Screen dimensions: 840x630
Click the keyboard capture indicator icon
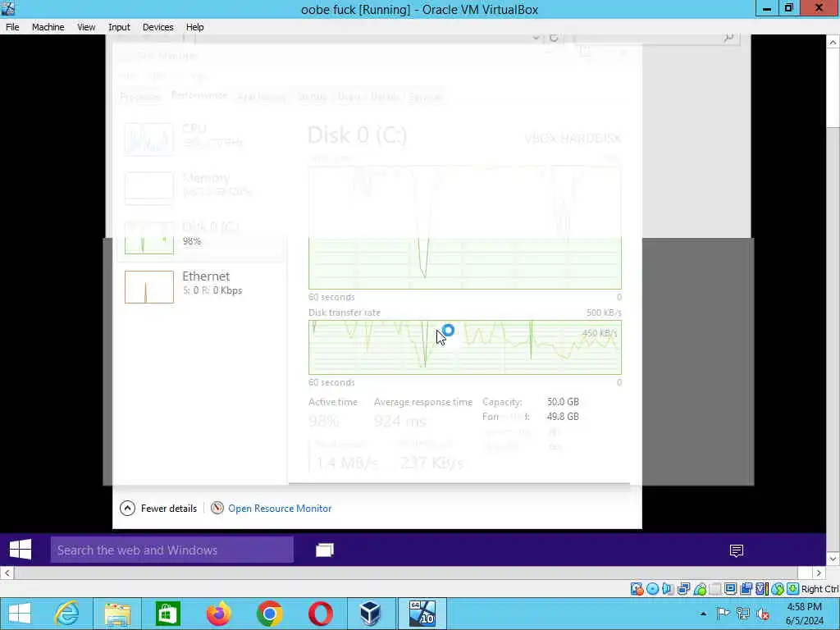[x=793, y=589]
